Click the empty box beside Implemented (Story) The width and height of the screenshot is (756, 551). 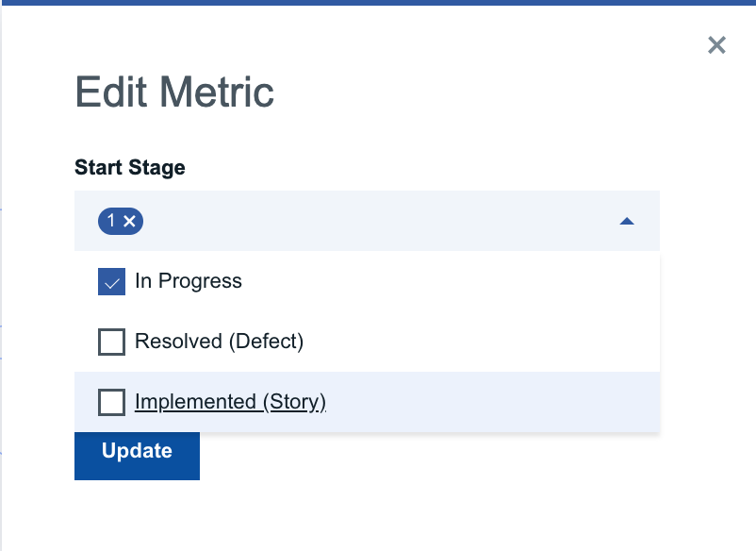coord(111,402)
